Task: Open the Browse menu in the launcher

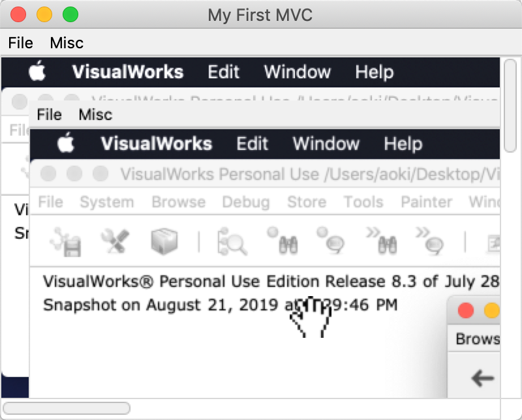Action: coord(178,202)
